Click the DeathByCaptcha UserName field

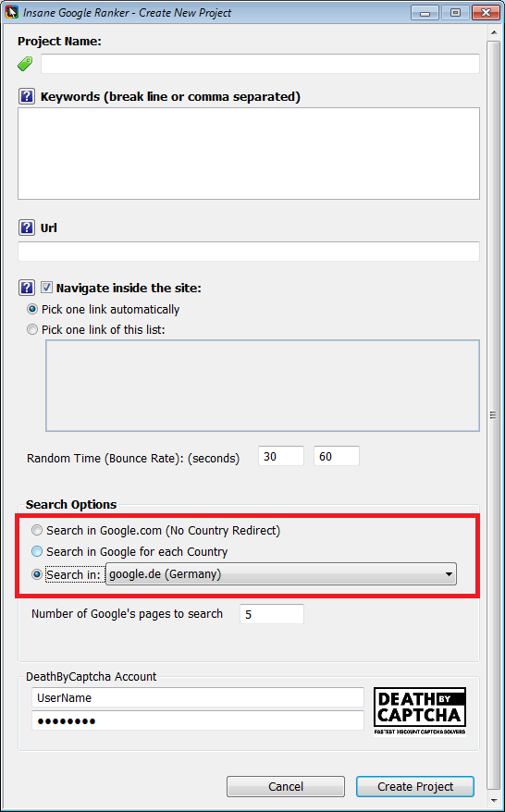pos(198,697)
